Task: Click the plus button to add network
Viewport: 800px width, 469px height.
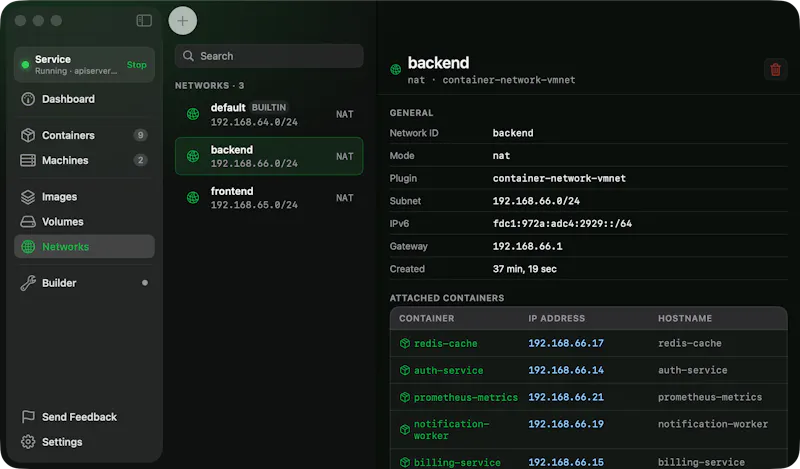Action: (x=183, y=21)
